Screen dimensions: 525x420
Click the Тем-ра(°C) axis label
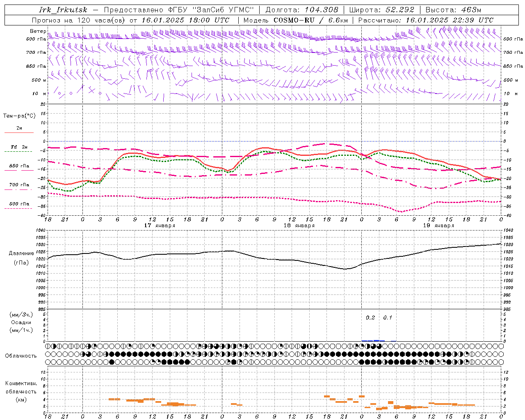pyautogui.click(x=19, y=116)
